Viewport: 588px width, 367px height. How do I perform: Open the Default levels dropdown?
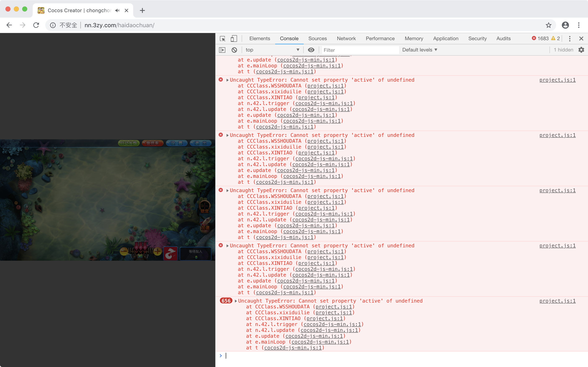click(x=419, y=50)
